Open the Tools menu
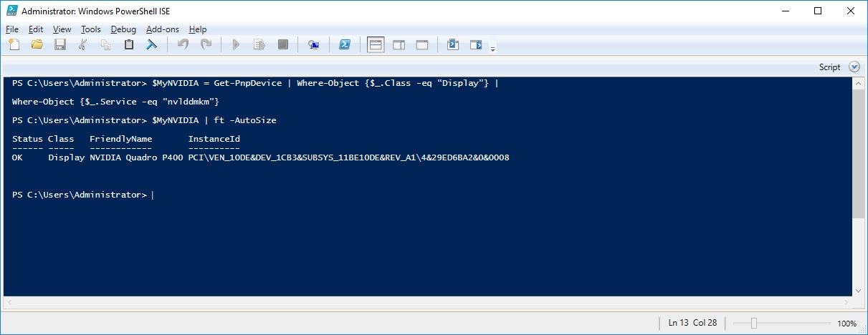Image resolution: width=868 pixels, height=335 pixels. (x=91, y=29)
